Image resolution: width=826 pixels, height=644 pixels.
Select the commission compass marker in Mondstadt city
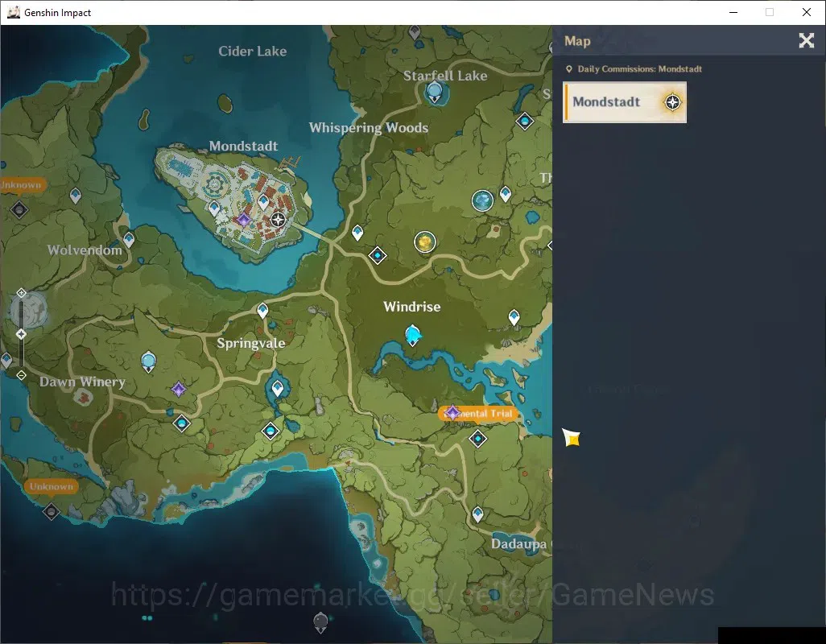pos(278,220)
